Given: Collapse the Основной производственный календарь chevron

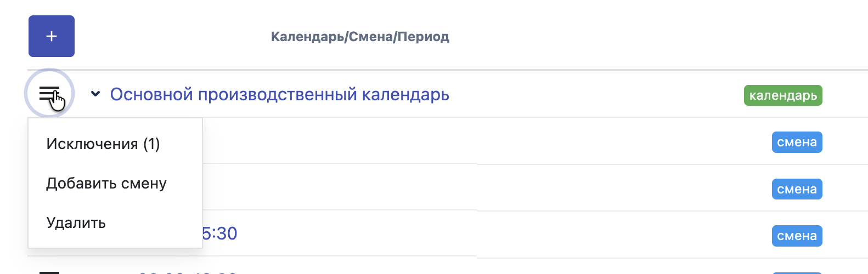Looking at the screenshot, I should pos(95,94).
